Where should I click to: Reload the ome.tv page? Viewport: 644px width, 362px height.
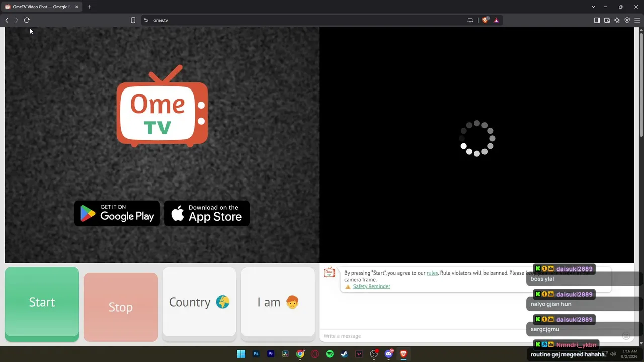click(x=27, y=20)
